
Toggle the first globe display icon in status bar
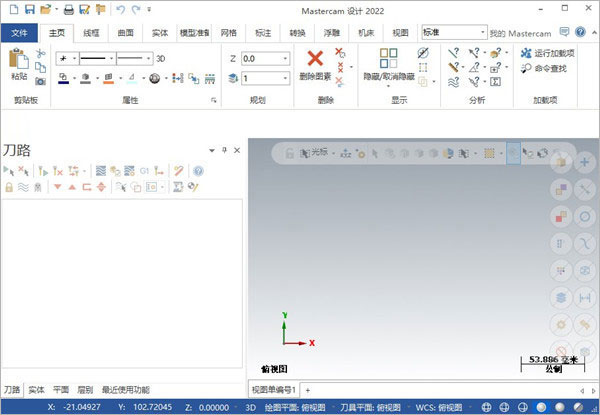point(486,407)
